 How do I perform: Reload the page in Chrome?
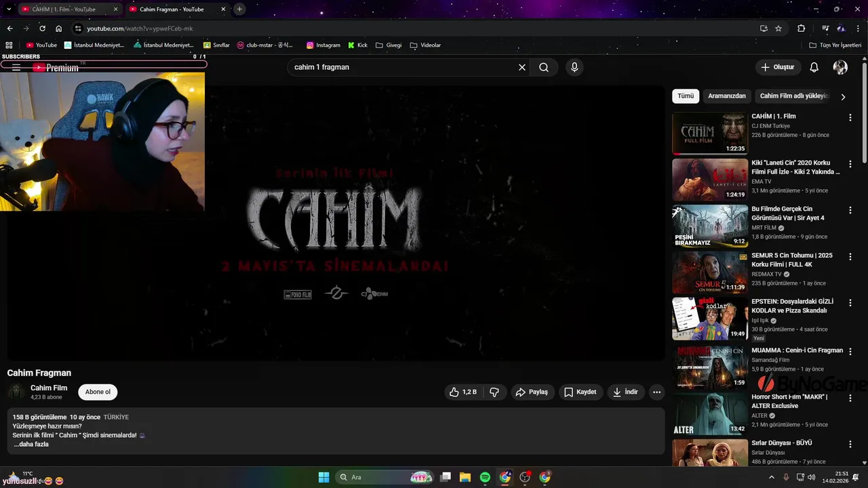(42, 28)
